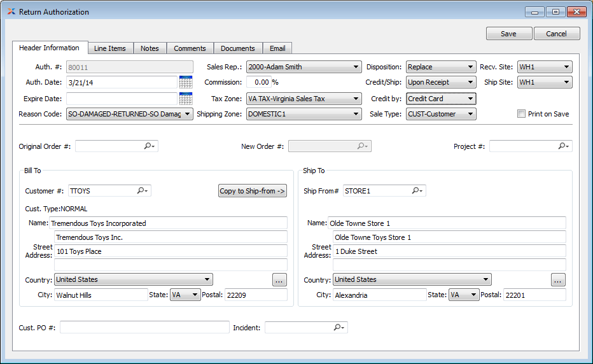
Task: Open the Sale Type dropdown
Action: [x=441, y=114]
